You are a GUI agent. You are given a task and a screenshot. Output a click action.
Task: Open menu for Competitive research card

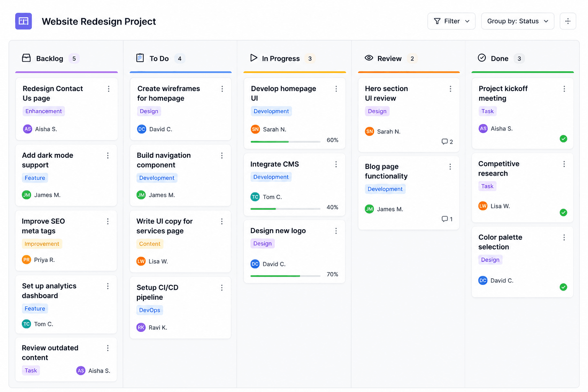564,164
